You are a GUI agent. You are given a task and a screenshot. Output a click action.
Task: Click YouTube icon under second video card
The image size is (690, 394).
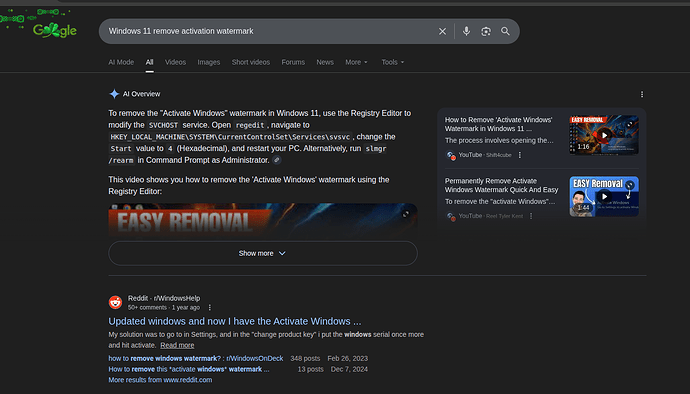coord(451,216)
